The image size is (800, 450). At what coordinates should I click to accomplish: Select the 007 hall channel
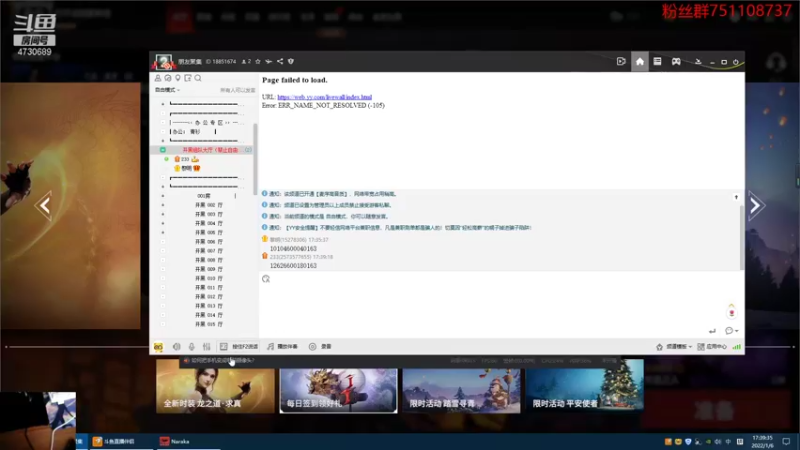(208, 251)
